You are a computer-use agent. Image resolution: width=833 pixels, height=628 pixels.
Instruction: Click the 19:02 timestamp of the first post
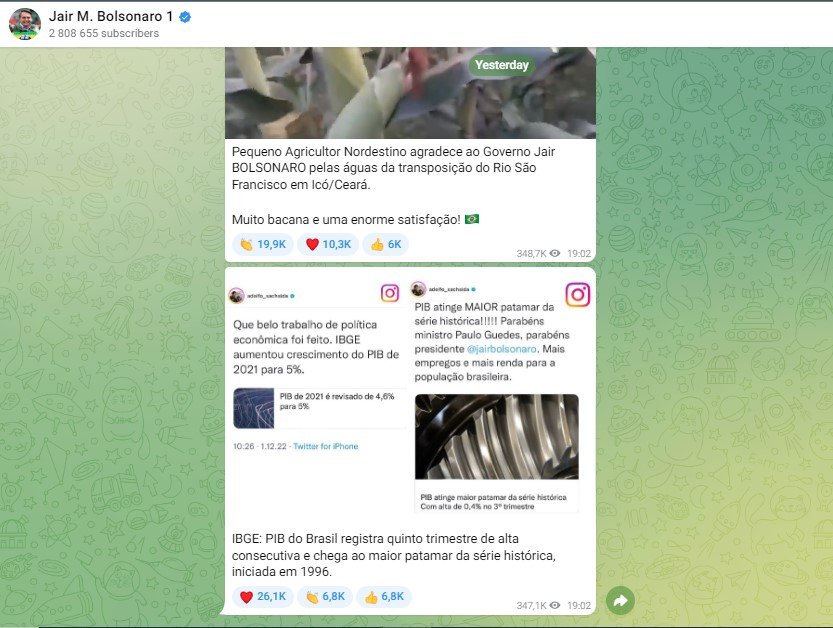(579, 253)
